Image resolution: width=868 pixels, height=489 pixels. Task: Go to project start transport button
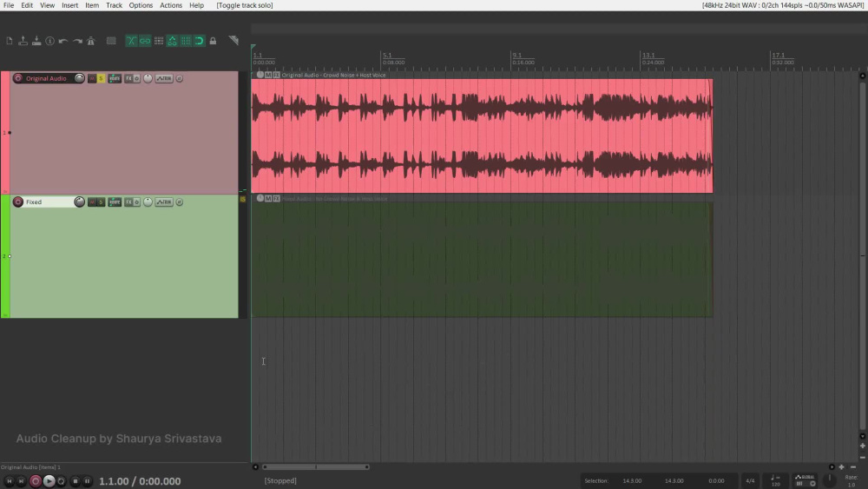9,481
